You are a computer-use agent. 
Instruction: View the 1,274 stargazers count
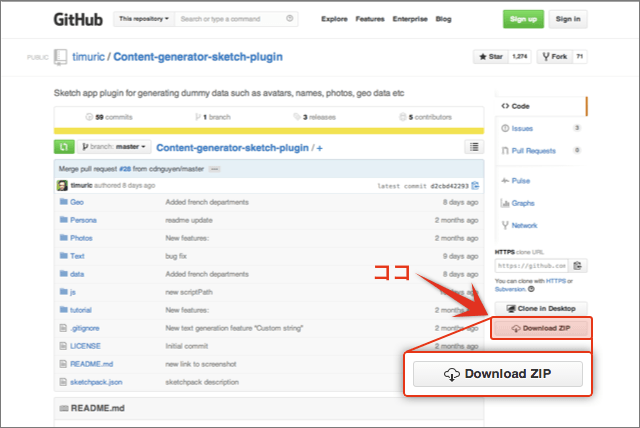(x=520, y=57)
